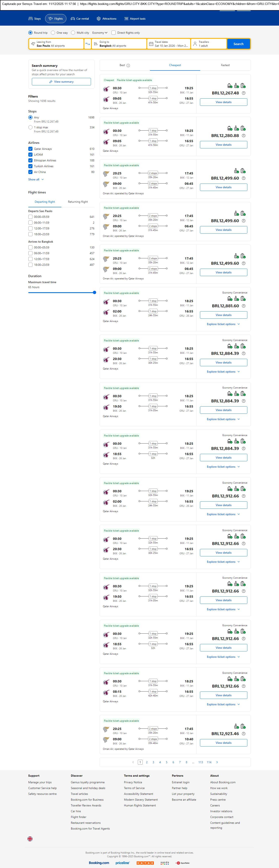Screen dimensions: 279x868
Task: Click the swap origin and destination arrows icon
Action: [x=87, y=44]
